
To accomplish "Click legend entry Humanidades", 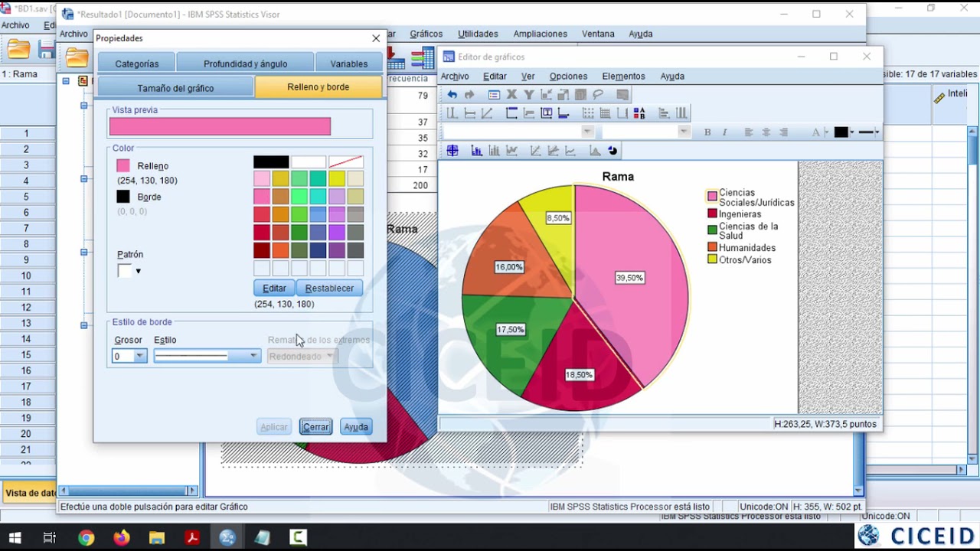I will [746, 248].
